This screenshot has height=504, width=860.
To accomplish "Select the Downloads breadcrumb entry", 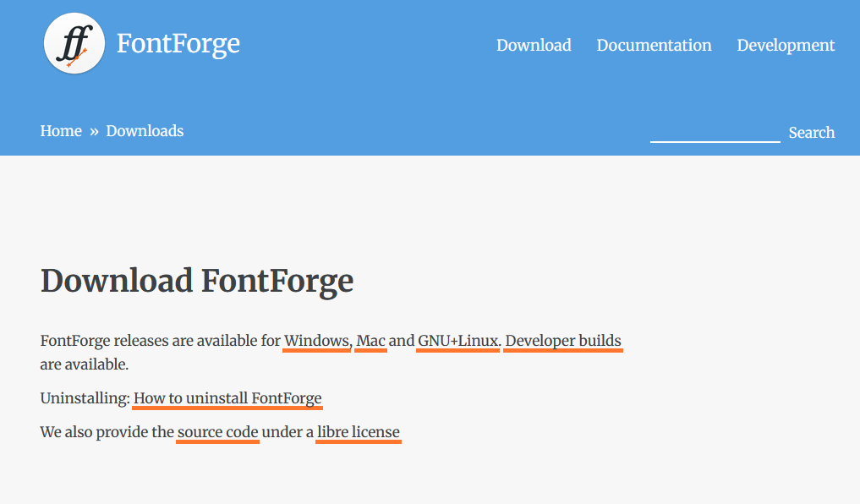I will point(144,131).
